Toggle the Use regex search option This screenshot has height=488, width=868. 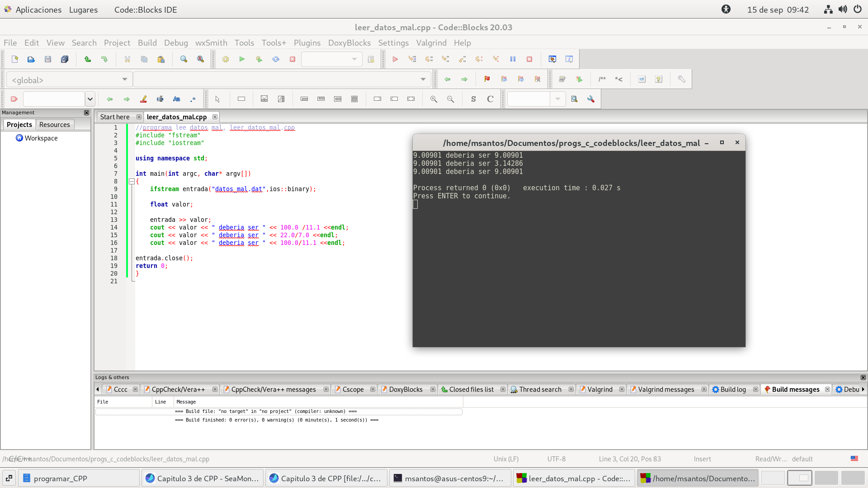193,99
